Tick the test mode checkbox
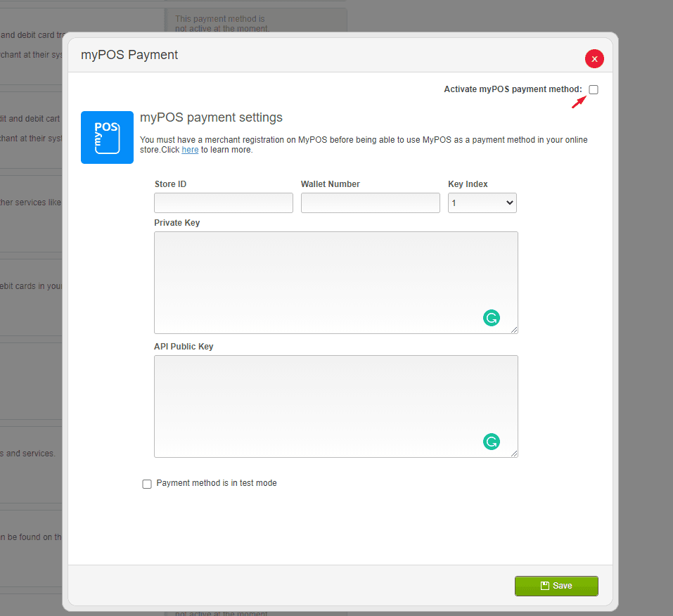673x616 pixels. [147, 484]
